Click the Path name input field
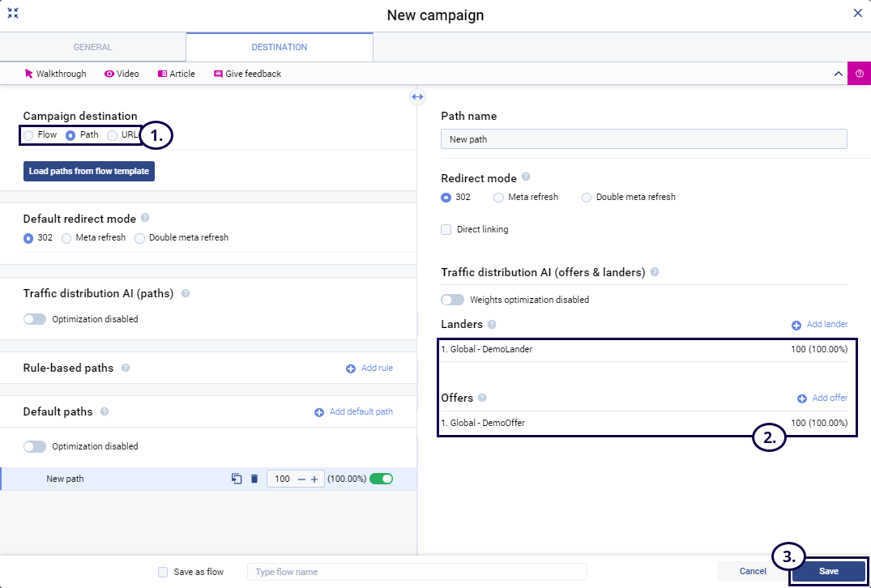The height and width of the screenshot is (588, 871). pos(643,139)
